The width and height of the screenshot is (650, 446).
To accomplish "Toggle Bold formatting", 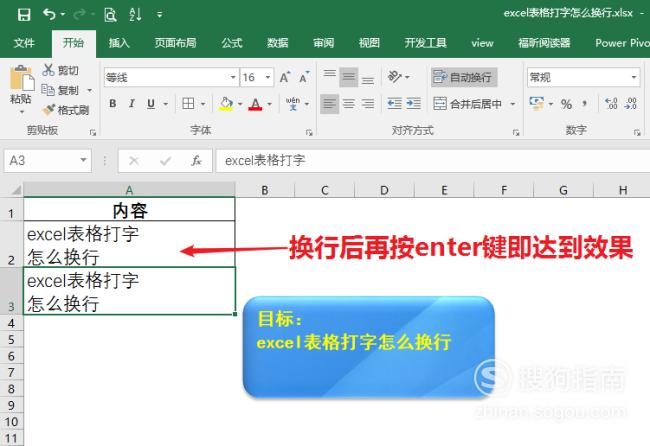I will tap(112, 103).
